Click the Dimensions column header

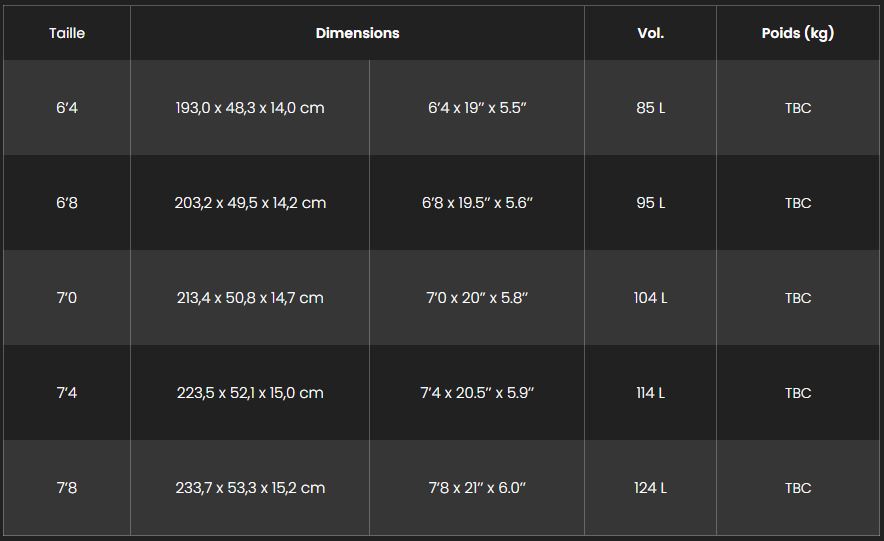[357, 33]
